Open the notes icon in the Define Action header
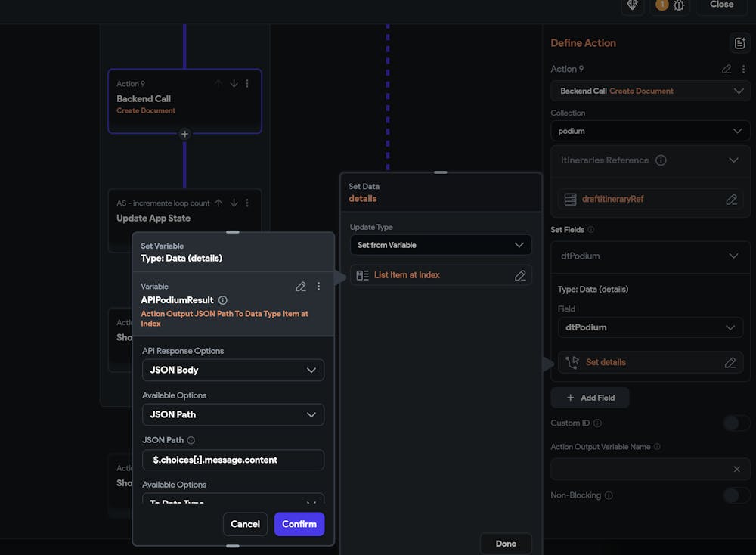Image resolution: width=756 pixels, height=555 pixels. pyautogui.click(x=739, y=43)
